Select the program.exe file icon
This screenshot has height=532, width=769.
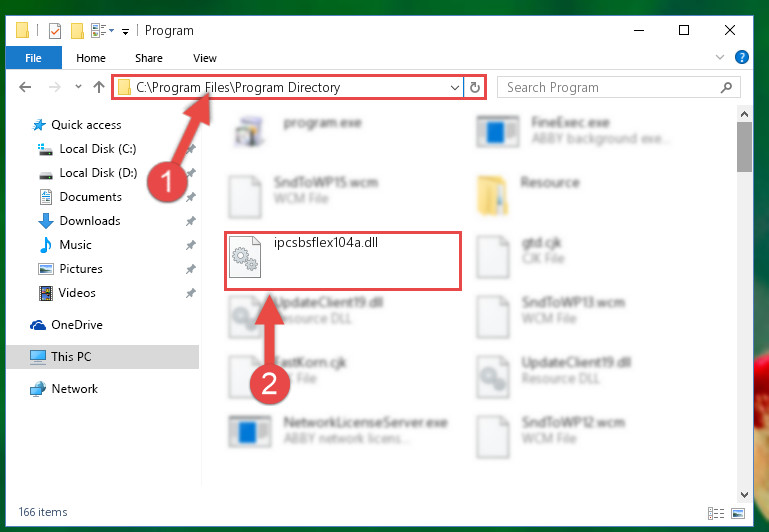(x=250, y=130)
